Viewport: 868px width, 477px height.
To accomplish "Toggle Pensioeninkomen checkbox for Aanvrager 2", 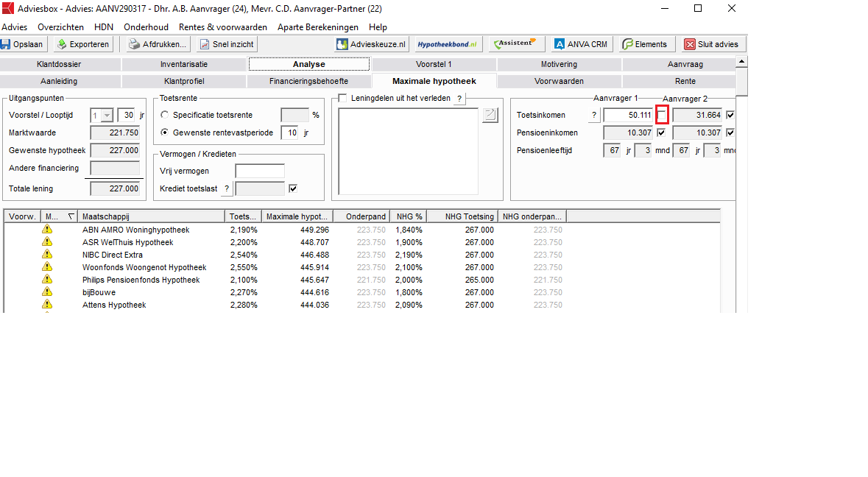I will pyautogui.click(x=731, y=132).
